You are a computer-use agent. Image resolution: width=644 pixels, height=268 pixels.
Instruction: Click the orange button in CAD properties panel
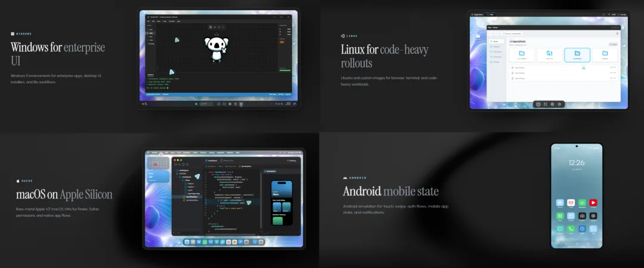pos(281,42)
